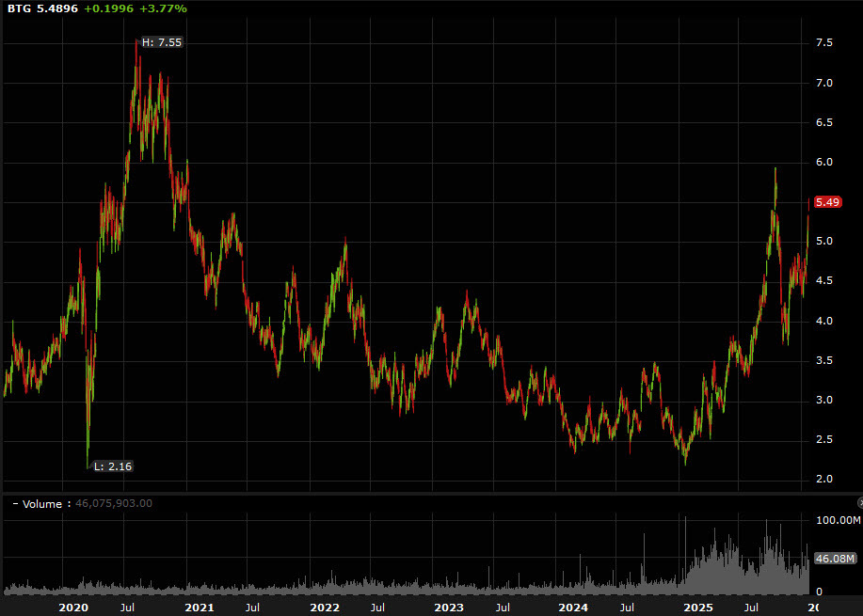Image resolution: width=863 pixels, height=616 pixels.
Task: Click the 2020 label on the time axis
Action: (x=73, y=608)
